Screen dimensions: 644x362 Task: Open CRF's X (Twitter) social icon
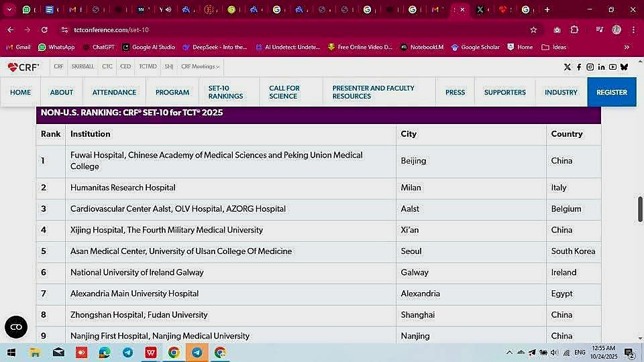click(568, 67)
